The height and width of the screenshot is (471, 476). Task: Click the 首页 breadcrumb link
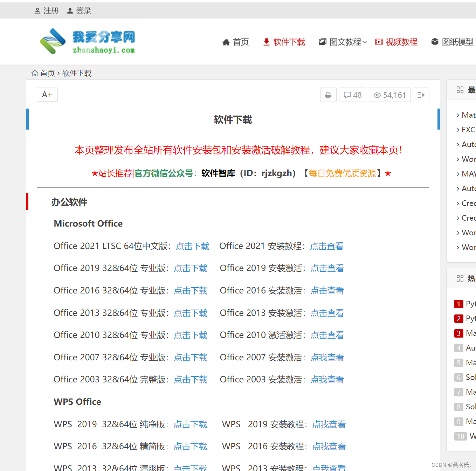click(x=47, y=73)
